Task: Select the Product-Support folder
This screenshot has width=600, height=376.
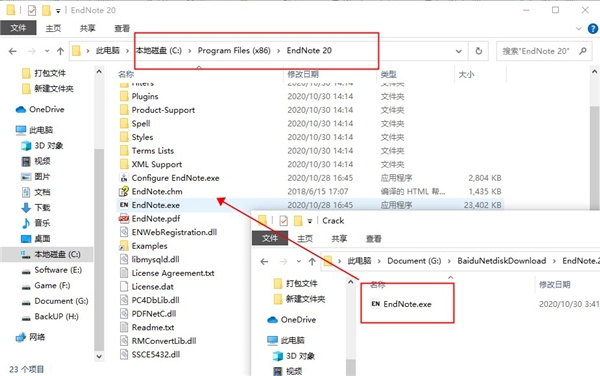Action: tap(163, 110)
